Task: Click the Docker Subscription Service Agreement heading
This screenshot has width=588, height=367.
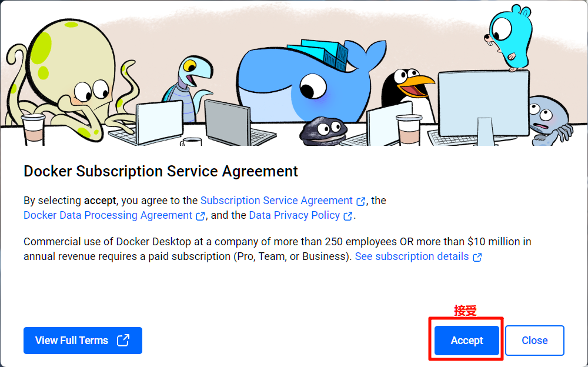Action: (161, 171)
